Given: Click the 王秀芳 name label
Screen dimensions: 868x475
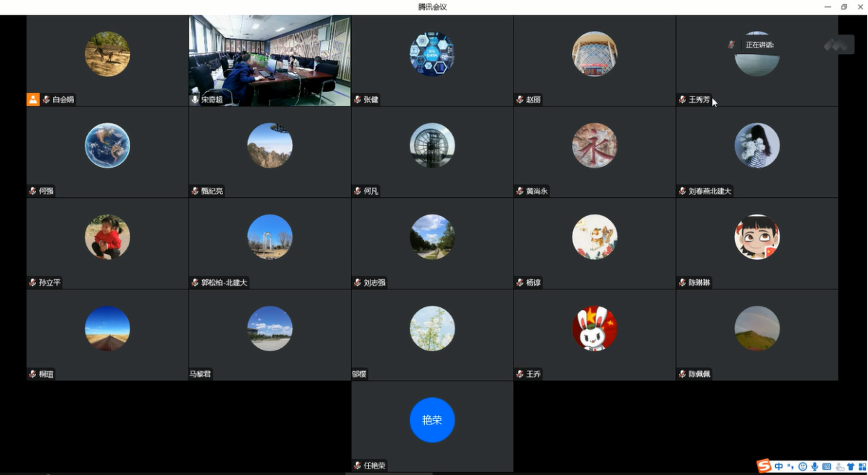Looking at the screenshot, I should [x=699, y=99].
